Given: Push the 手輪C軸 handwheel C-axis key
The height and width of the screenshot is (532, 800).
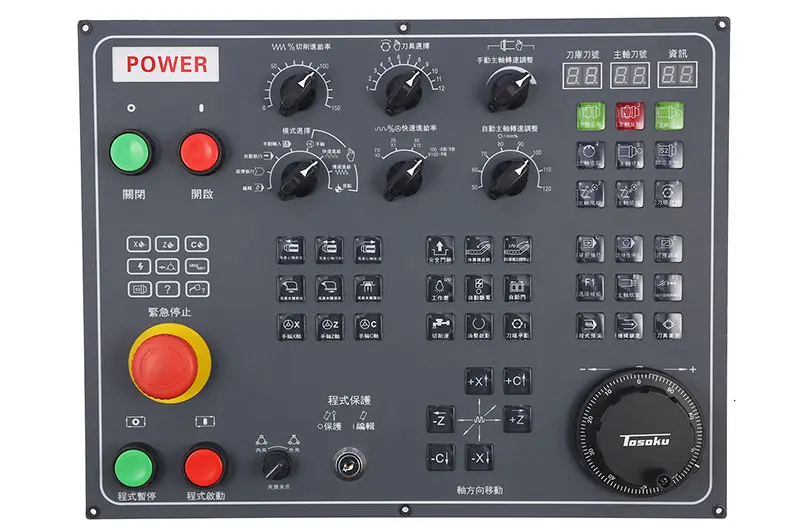Looking at the screenshot, I should [x=368, y=326].
